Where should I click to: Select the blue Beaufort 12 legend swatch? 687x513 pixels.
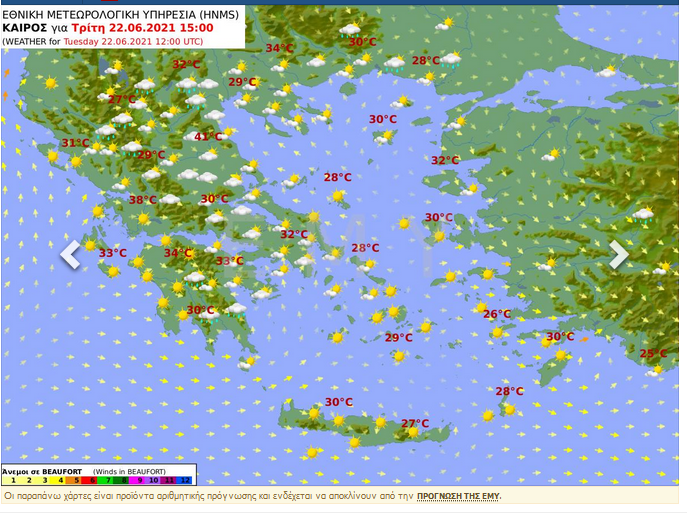tap(186, 481)
